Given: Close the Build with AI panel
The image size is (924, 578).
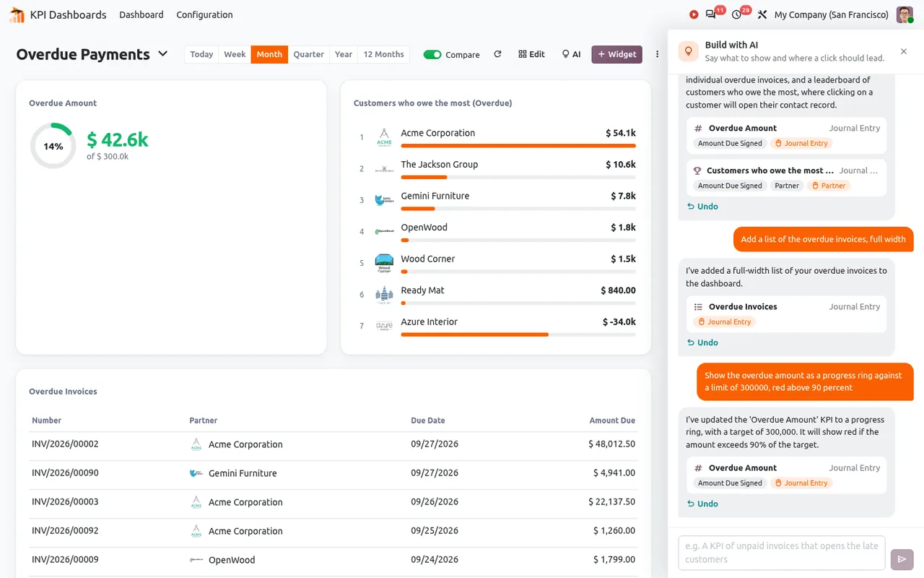Looking at the screenshot, I should click(x=904, y=51).
